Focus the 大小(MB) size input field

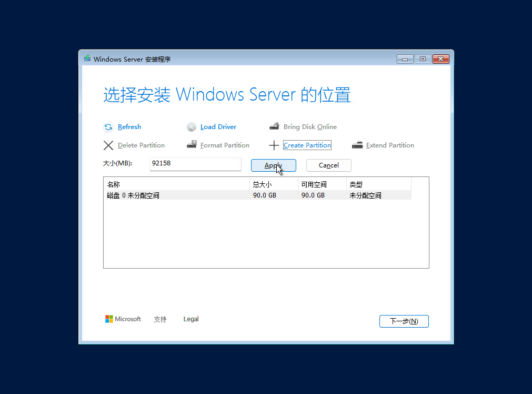[x=195, y=164]
